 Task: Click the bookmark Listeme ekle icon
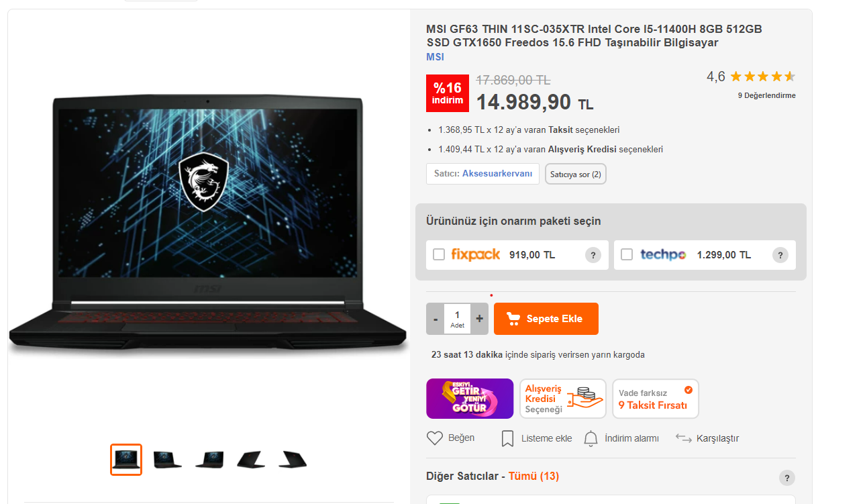508,439
